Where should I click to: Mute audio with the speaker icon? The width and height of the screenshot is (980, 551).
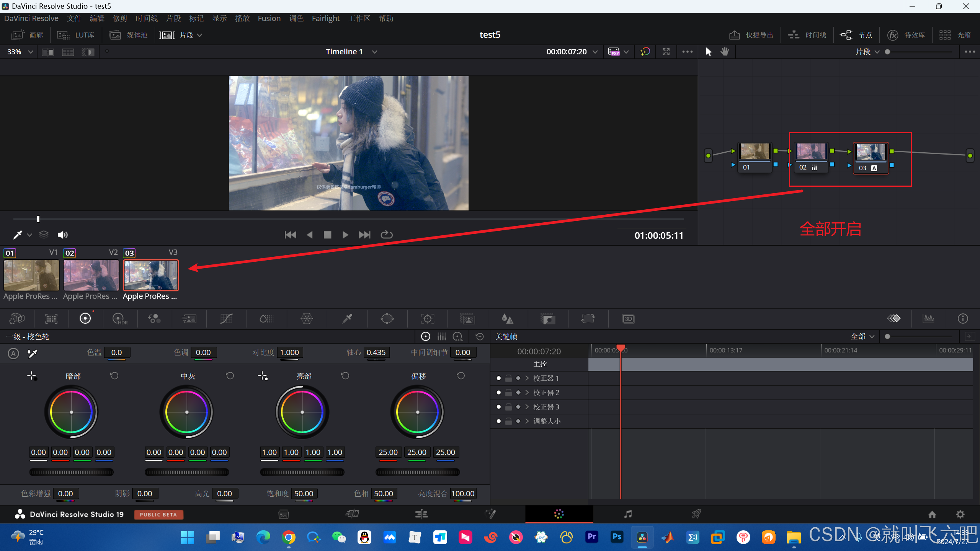[x=62, y=235]
